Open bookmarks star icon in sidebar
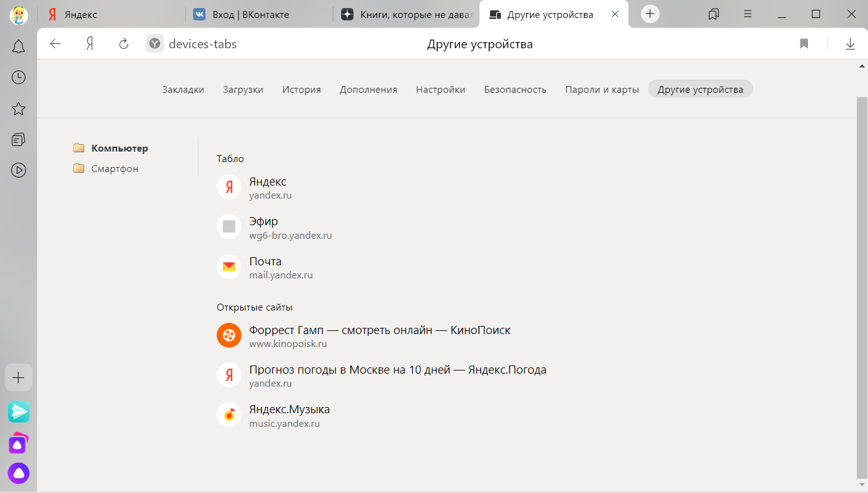The image size is (868, 493). tap(19, 109)
